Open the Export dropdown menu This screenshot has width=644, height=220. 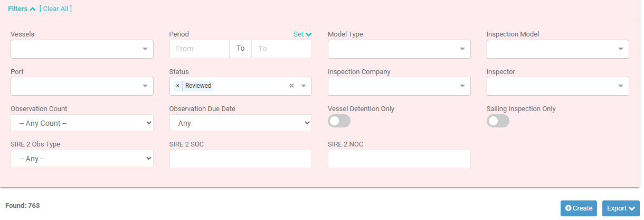tap(621, 208)
